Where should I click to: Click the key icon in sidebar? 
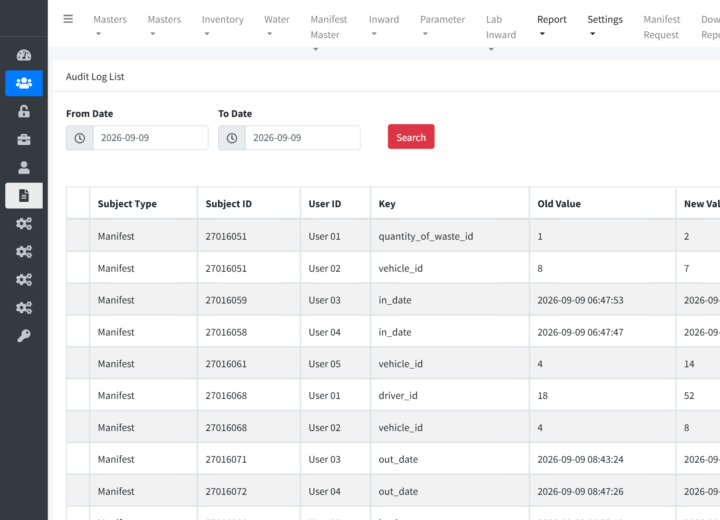coord(24,335)
